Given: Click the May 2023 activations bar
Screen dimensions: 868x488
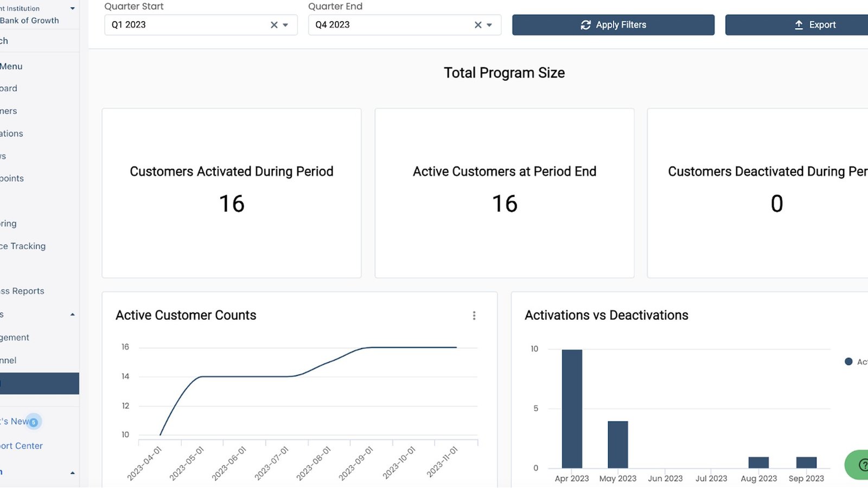Looking at the screenshot, I should coord(618,445).
